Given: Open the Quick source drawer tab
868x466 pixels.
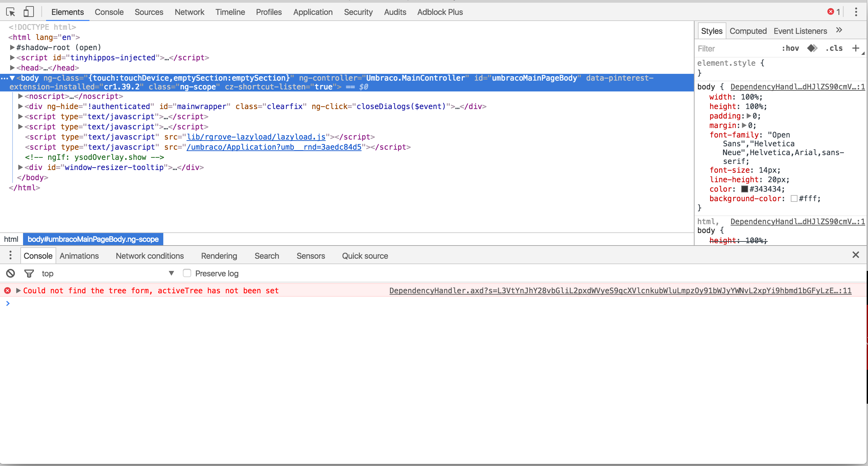Looking at the screenshot, I should pyautogui.click(x=365, y=256).
